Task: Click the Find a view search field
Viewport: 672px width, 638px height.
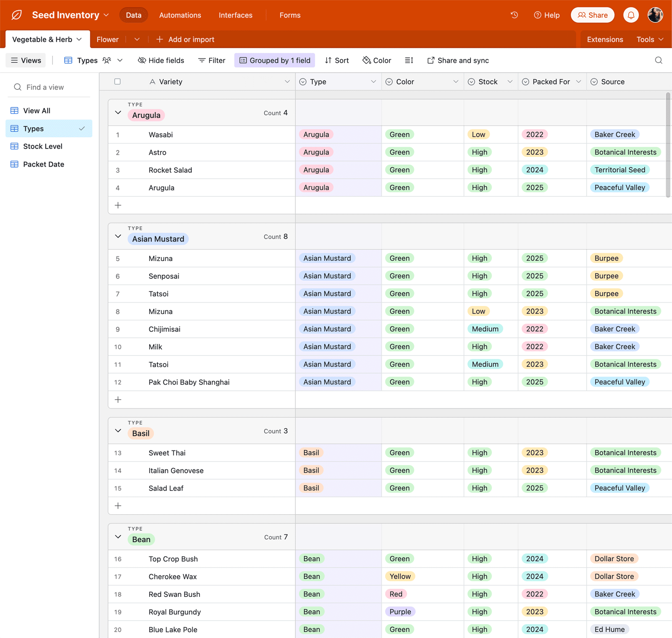Action: click(50, 87)
